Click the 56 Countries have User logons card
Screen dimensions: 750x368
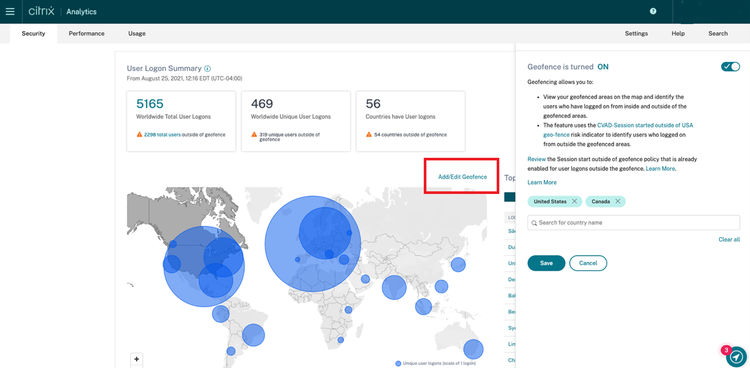click(x=411, y=121)
